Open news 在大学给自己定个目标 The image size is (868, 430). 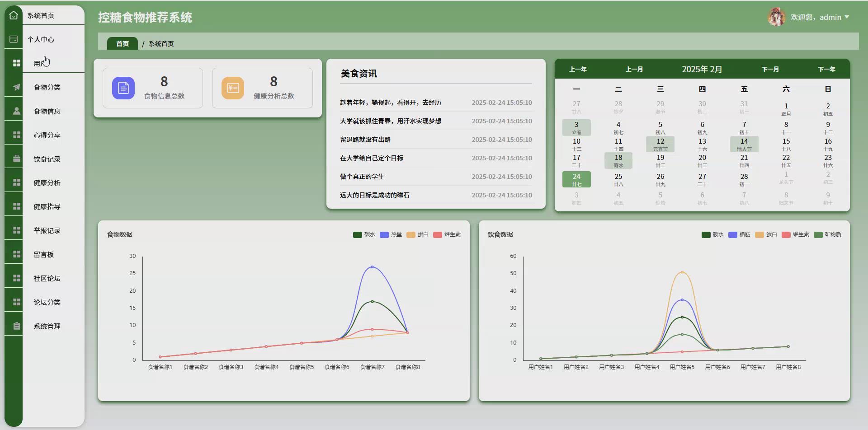pyautogui.click(x=372, y=158)
